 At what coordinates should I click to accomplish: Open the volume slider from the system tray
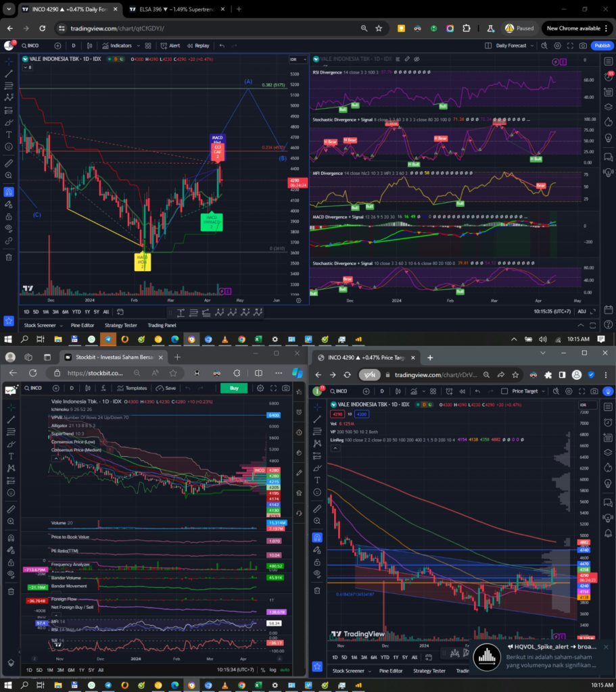543,339
